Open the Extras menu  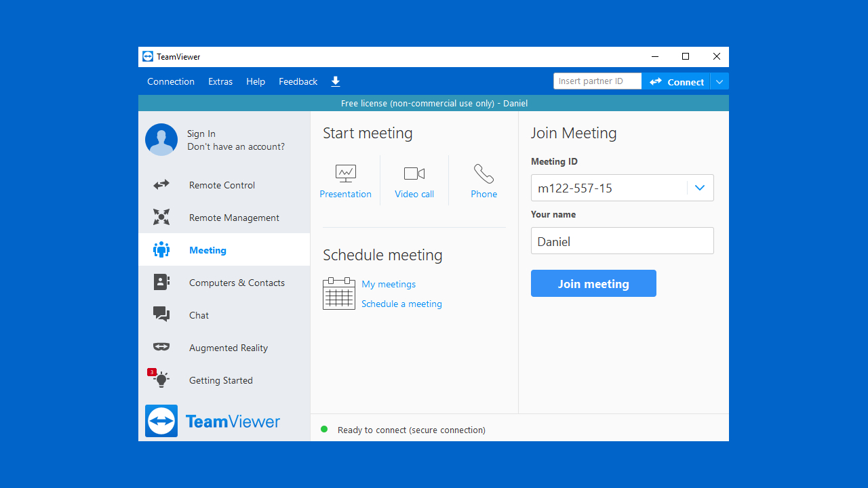pyautogui.click(x=220, y=81)
